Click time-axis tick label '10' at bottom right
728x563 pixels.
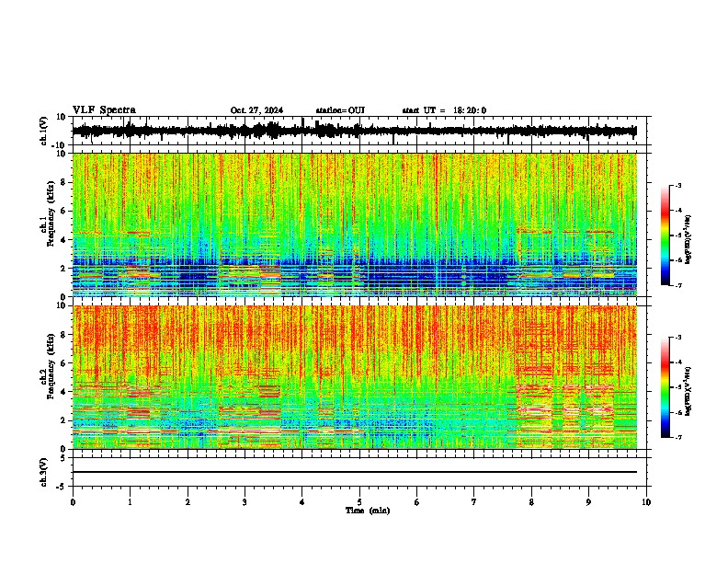click(646, 502)
